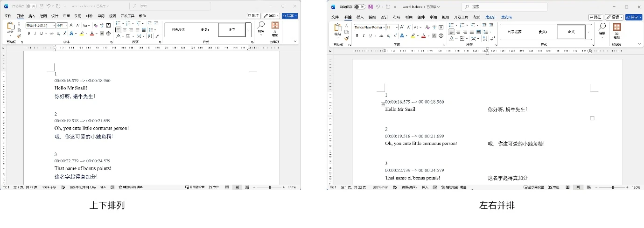
Task: Click the purple Save icon in the right window
Action: 371,7
